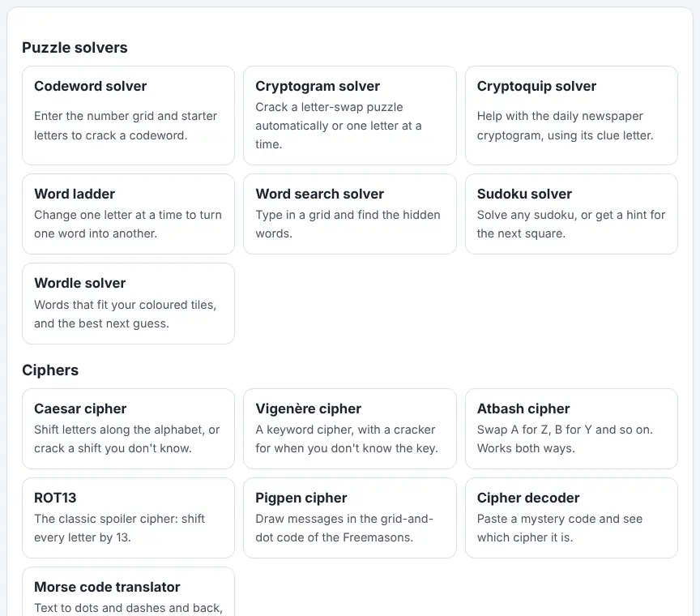
Task: Click 'Swap A for Z, B for Y' text
Action: 535,430
